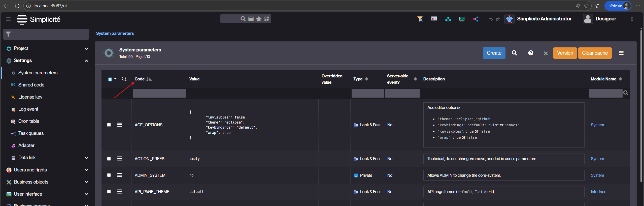Viewport: 644px width, 206px height.
Task: Open the help question mark icon
Action: pyautogui.click(x=530, y=53)
